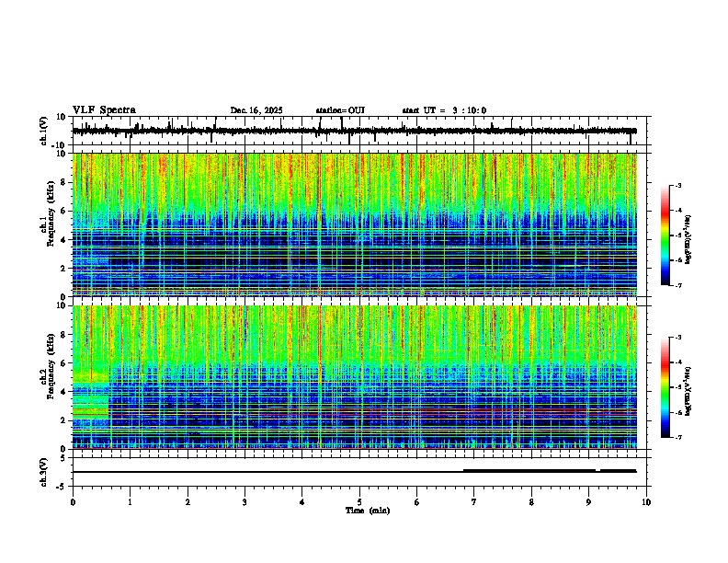The image size is (728, 563).
Task: Click the ch.2 spectrogram "2" kHz tick label
Action: coord(64,420)
